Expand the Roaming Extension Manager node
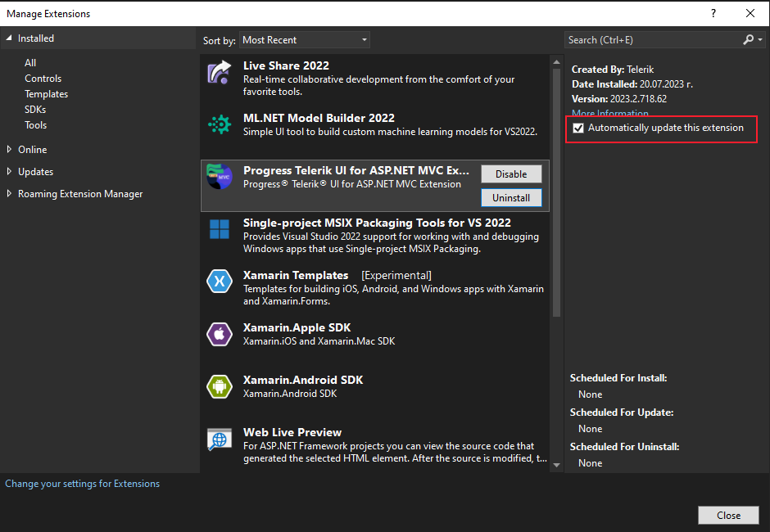 pos(10,194)
